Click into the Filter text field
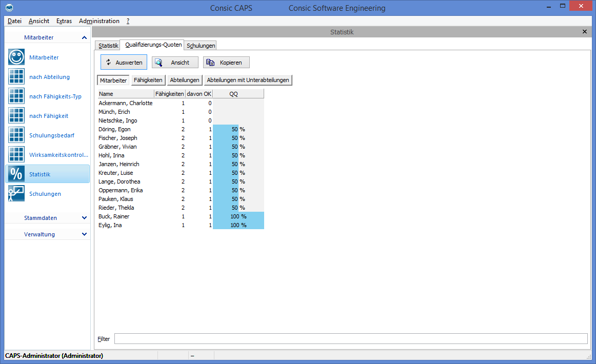The image size is (596, 364). [x=350, y=339]
